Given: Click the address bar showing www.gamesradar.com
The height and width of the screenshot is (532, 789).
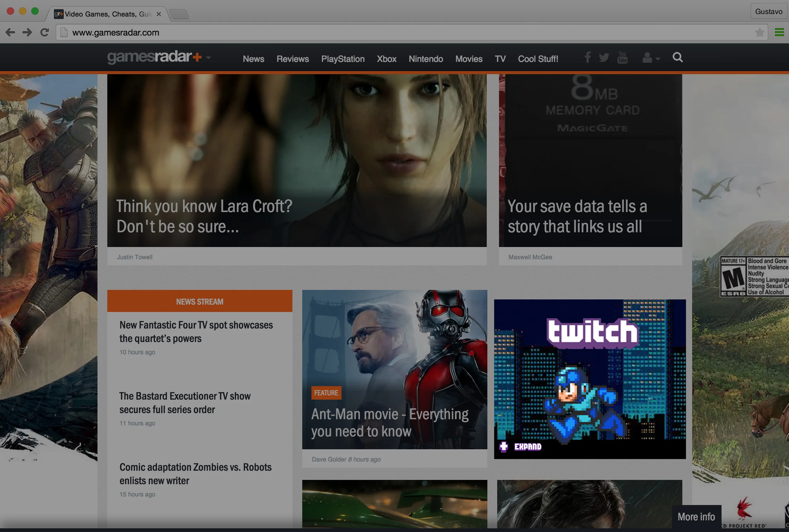Looking at the screenshot, I should (411, 33).
